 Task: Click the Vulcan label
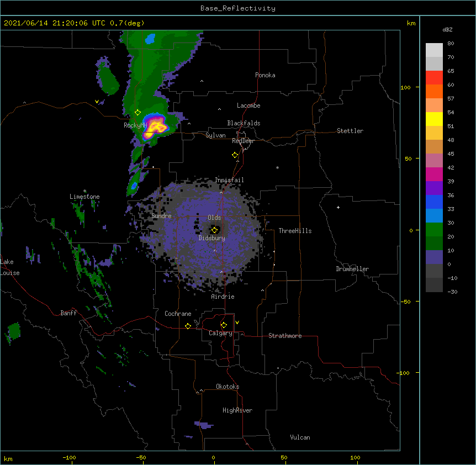click(300, 437)
